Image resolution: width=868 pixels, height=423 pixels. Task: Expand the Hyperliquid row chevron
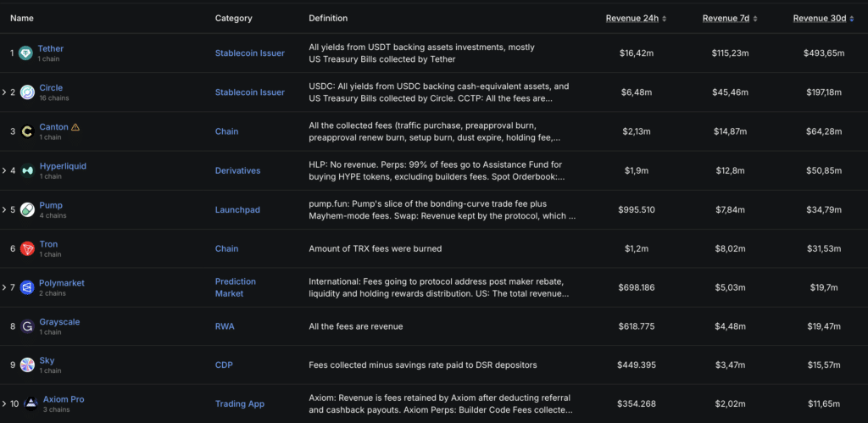click(x=4, y=170)
